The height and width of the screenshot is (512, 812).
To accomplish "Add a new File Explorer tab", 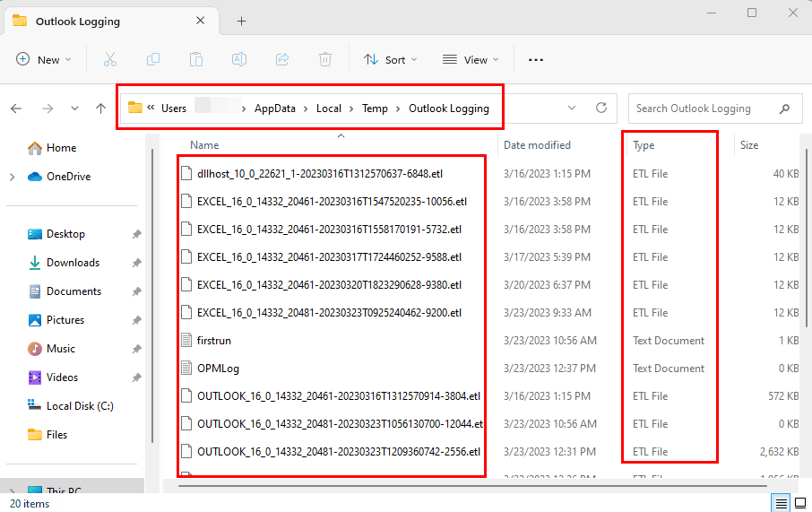I will click(x=241, y=22).
